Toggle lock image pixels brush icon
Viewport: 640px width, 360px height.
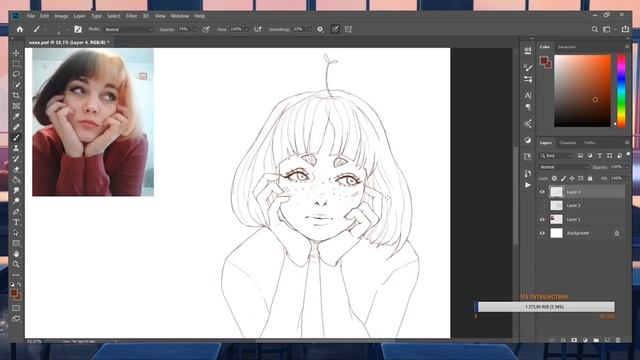click(x=563, y=178)
